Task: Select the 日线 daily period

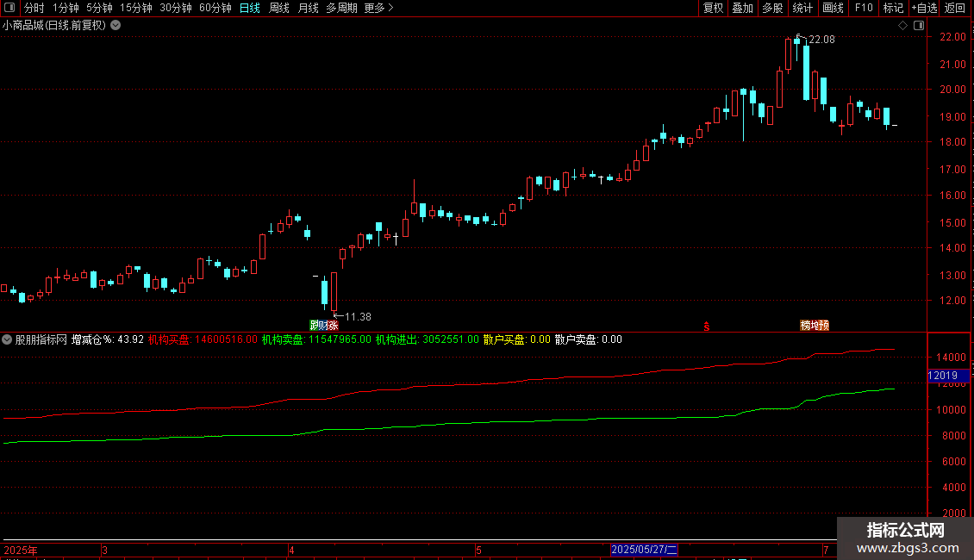Action: pos(250,8)
